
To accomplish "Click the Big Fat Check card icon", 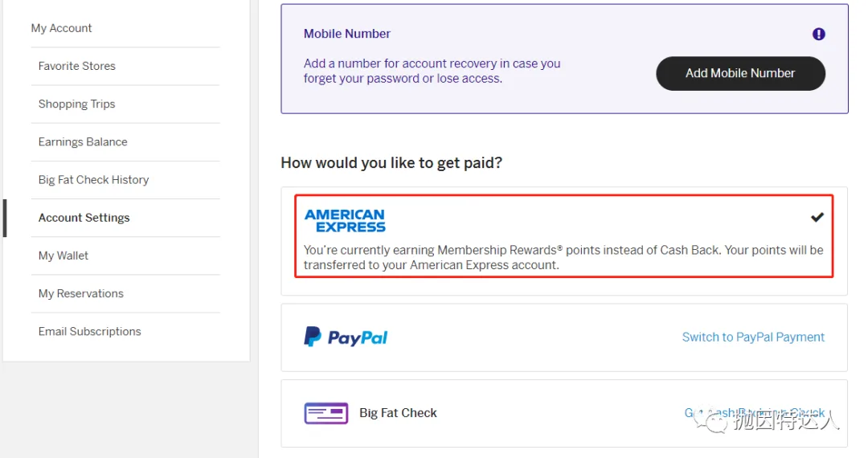I will pyautogui.click(x=326, y=413).
